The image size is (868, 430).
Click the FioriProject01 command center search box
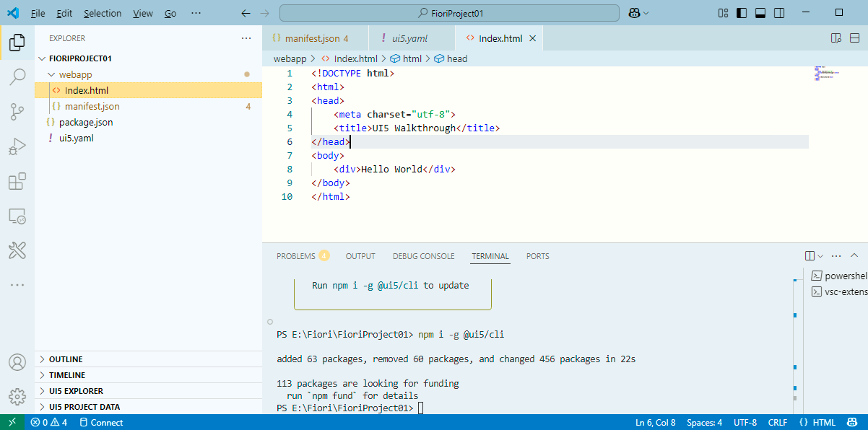tap(449, 13)
